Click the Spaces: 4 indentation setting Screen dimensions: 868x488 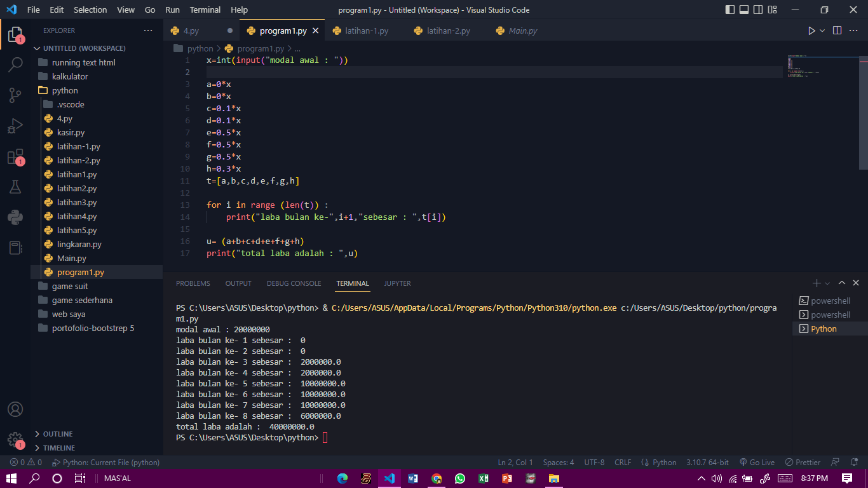pyautogui.click(x=559, y=463)
